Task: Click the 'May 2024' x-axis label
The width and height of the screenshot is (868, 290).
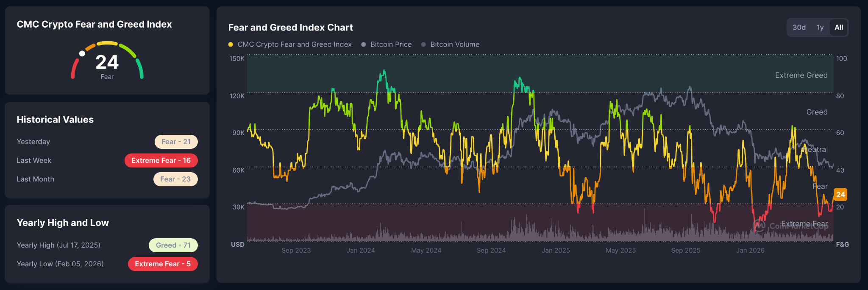Action: pyautogui.click(x=426, y=251)
